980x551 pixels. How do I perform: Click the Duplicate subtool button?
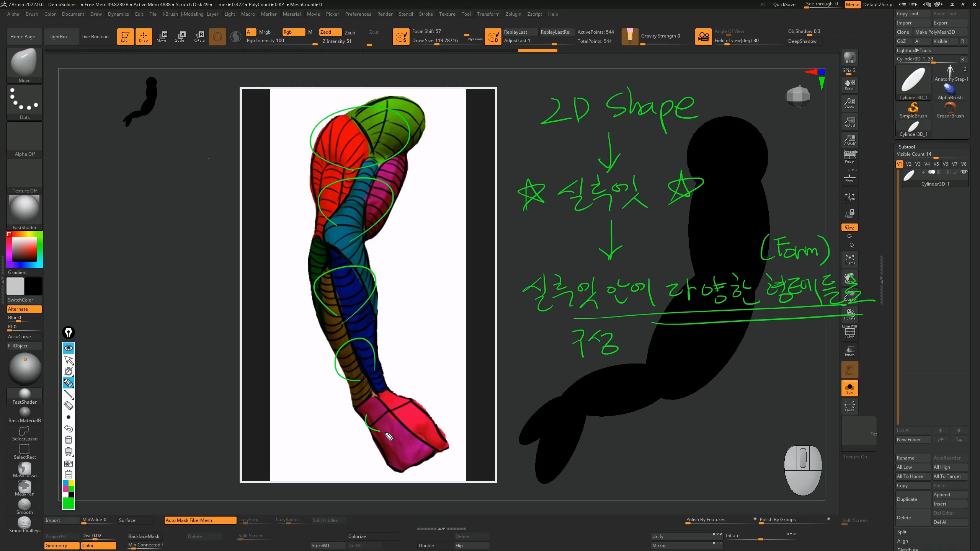913,499
